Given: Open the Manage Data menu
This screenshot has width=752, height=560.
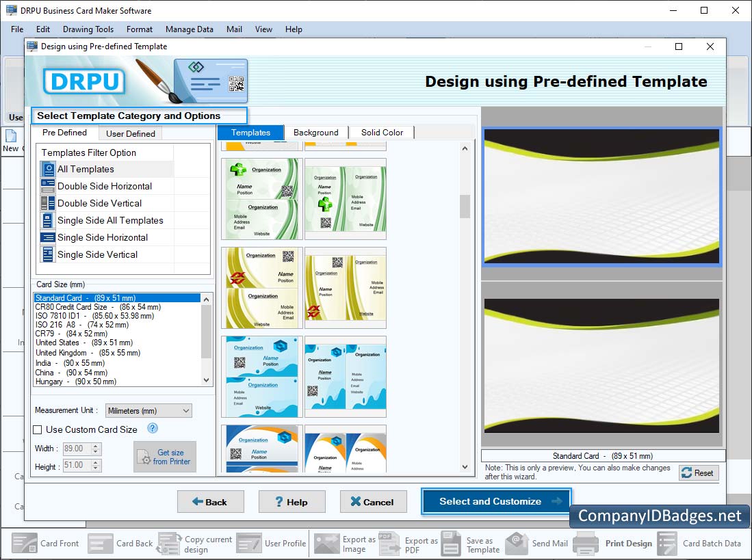Looking at the screenshot, I should click(190, 29).
